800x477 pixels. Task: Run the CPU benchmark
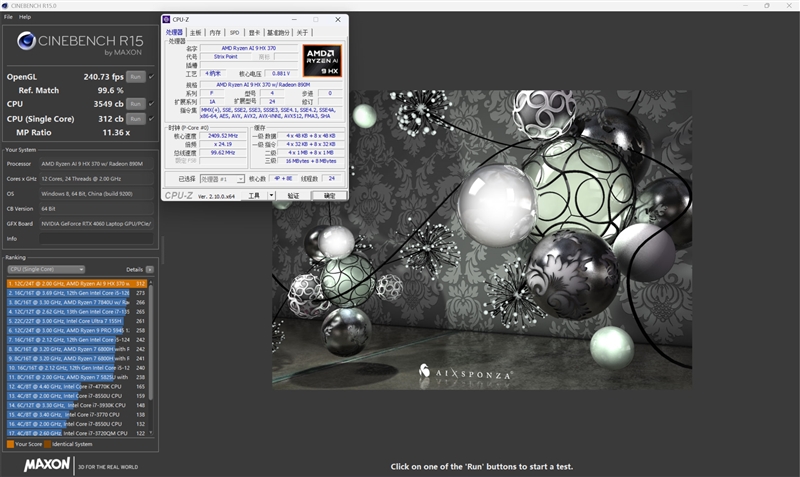[136, 104]
